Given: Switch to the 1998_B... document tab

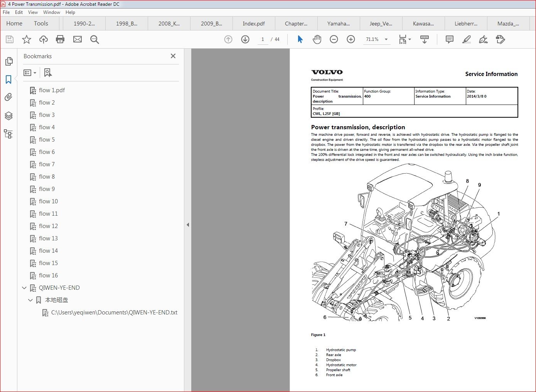Looking at the screenshot, I should pos(126,24).
